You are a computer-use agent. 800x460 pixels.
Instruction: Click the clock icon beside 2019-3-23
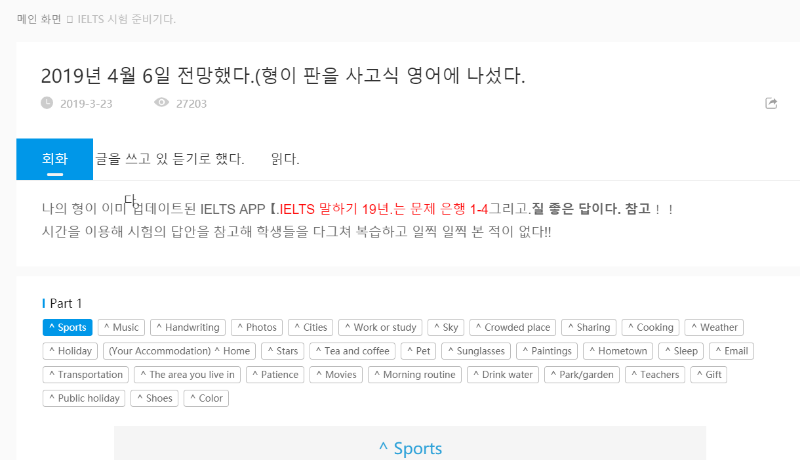point(47,103)
